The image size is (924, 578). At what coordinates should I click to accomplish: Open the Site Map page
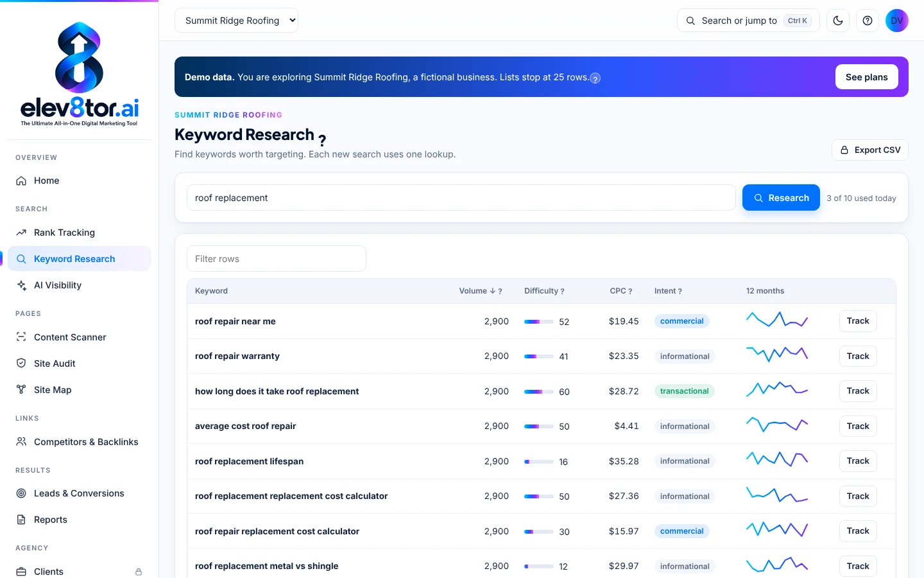[x=79, y=390]
